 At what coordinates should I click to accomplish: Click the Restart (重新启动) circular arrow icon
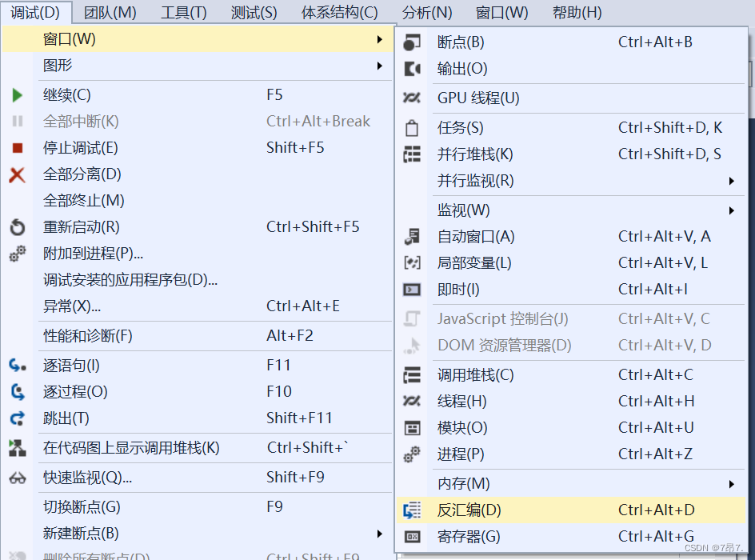pos(18,227)
